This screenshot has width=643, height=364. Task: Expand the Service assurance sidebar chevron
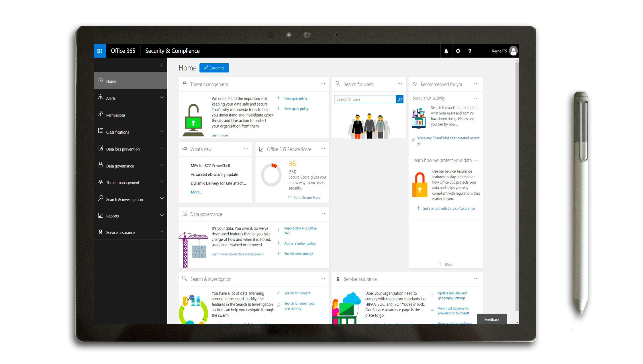click(162, 232)
